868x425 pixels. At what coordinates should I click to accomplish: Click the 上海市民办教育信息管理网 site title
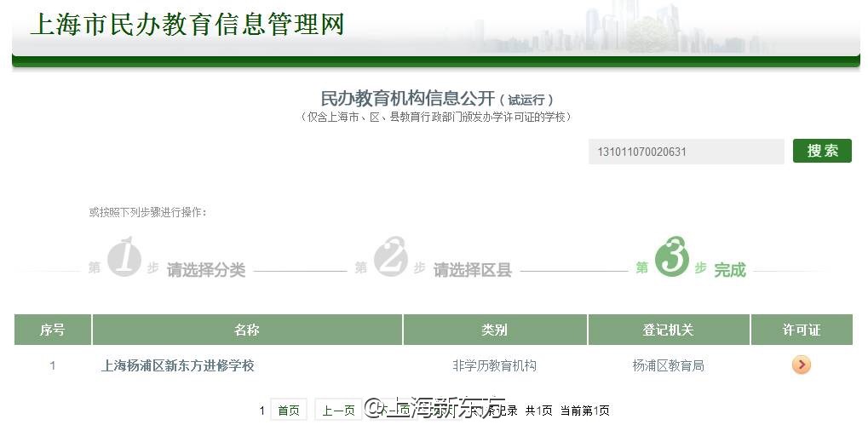pyautogui.click(x=187, y=24)
